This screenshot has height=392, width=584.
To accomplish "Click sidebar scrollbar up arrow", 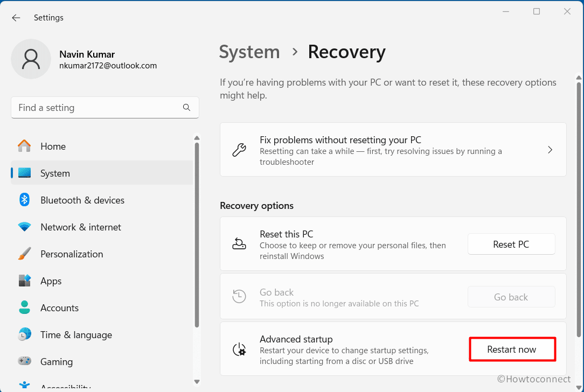I will click(197, 138).
